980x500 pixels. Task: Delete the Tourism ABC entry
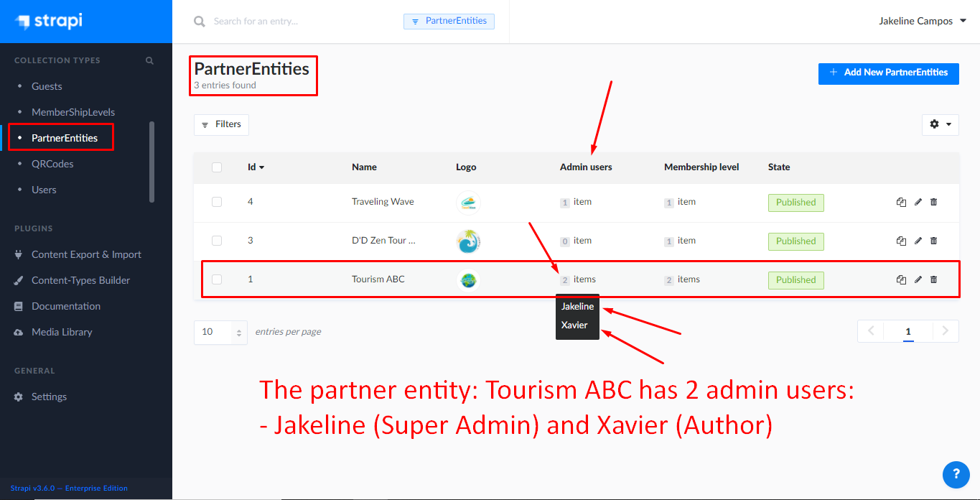pyautogui.click(x=933, y=279)
